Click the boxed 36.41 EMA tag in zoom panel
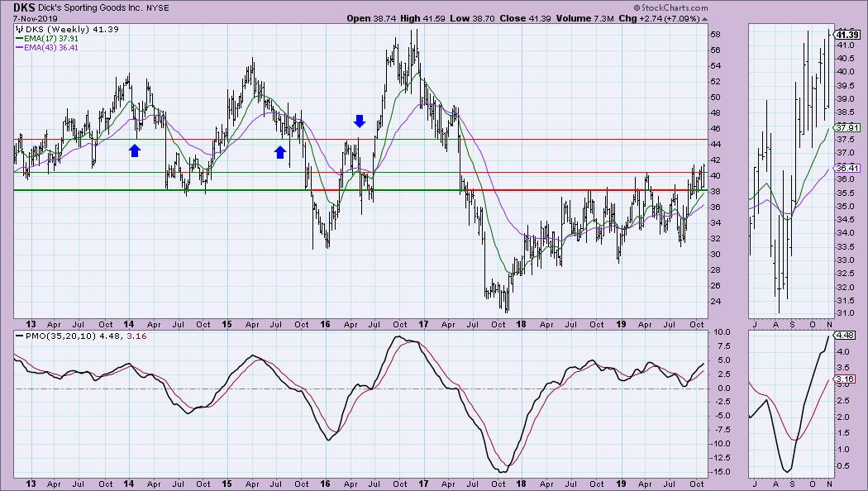Screen dimensions: 868x491 click(x=847, y=168)
